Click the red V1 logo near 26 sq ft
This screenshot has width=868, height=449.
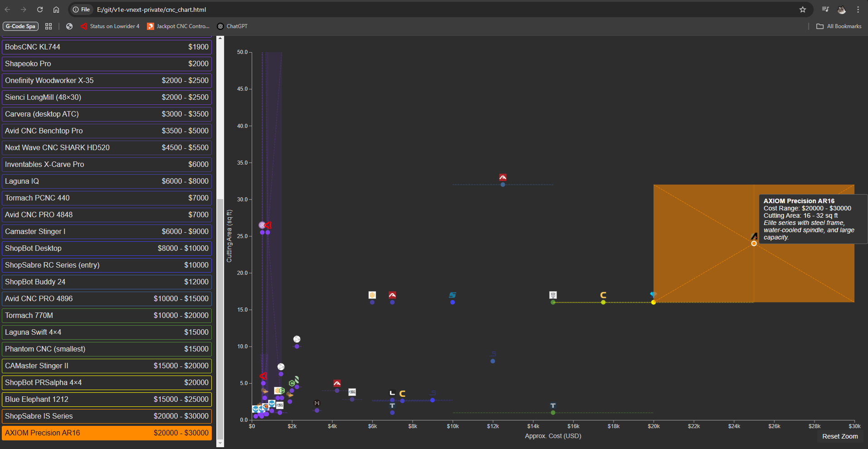268,225
